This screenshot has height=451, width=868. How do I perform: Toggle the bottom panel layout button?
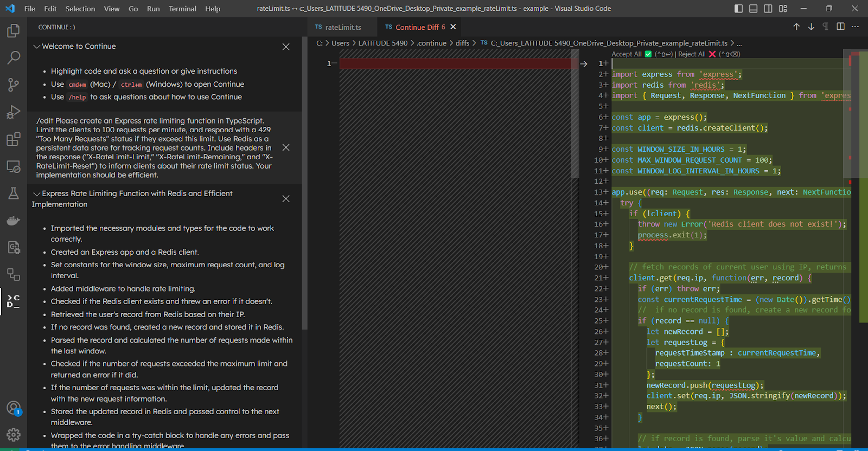(753, 9)
